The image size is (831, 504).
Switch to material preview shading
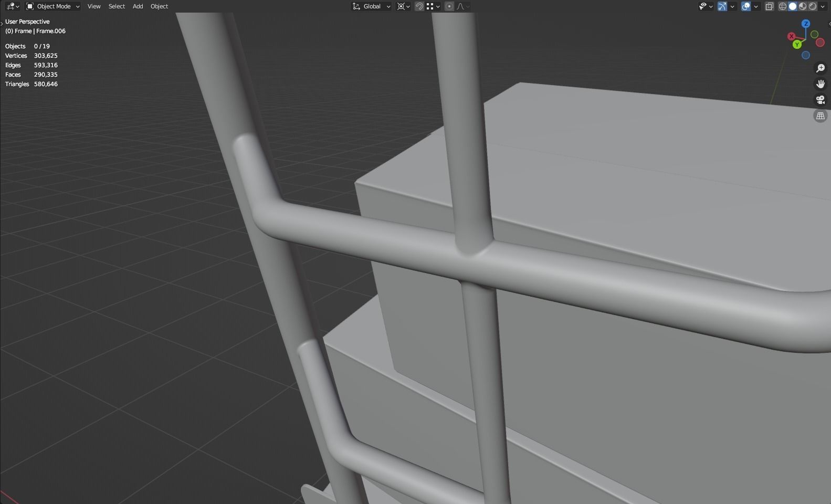pyautogui.click(x=803, y=6)
